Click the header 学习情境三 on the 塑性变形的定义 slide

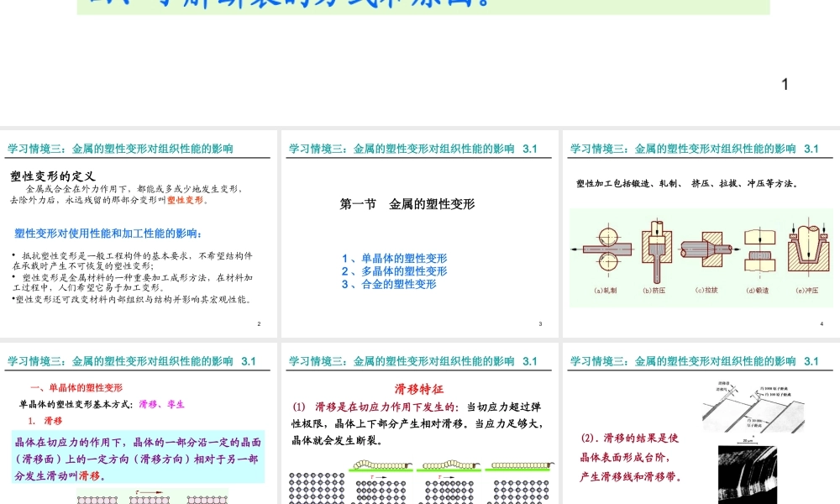coord(120,149)
